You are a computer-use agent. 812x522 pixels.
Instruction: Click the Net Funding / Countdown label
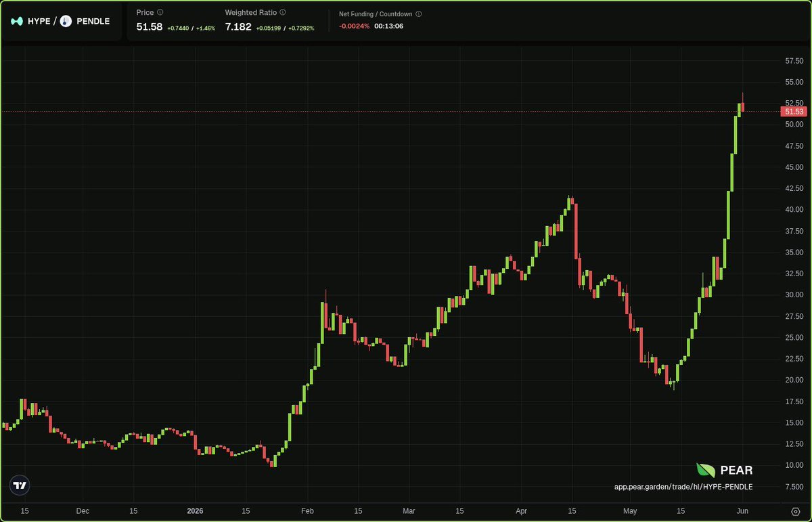(x=376, y=14)
